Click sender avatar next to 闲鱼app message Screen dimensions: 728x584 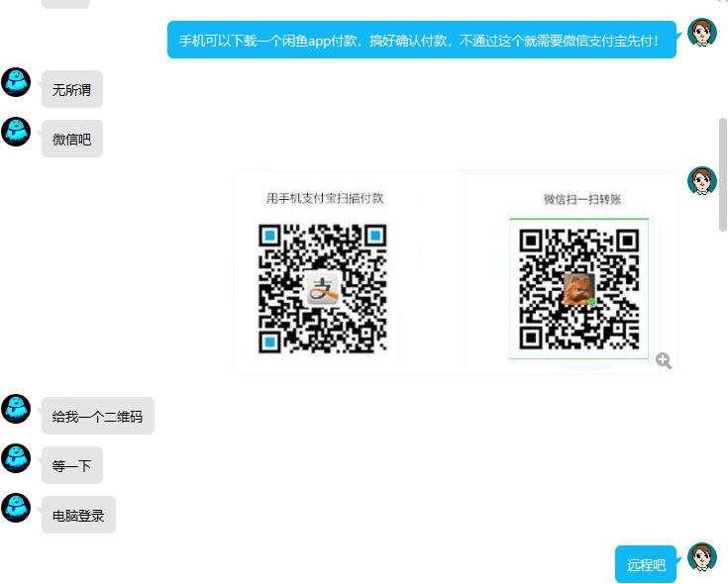(x=702, y=33)
